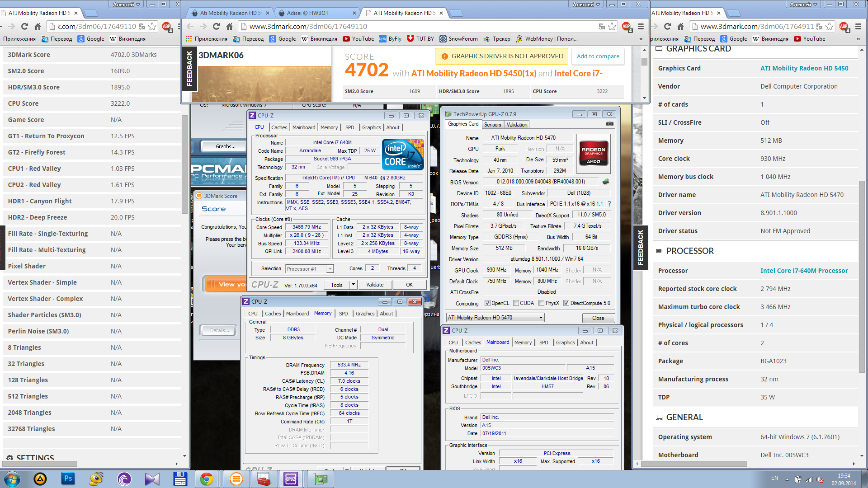This screenshot has width=868, height=488.
Task: Open the Visual Studio taskbar icon
Action: (152, 479)
